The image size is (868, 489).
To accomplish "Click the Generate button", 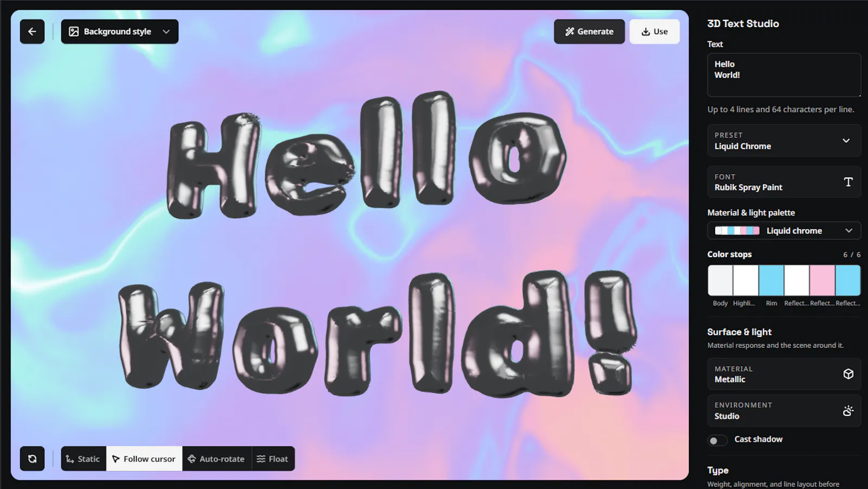I will [589, 31].
